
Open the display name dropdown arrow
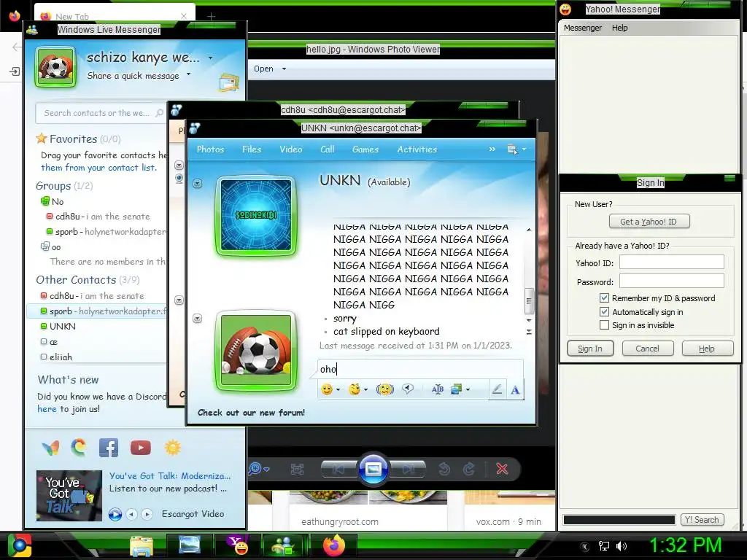[210, 58]
